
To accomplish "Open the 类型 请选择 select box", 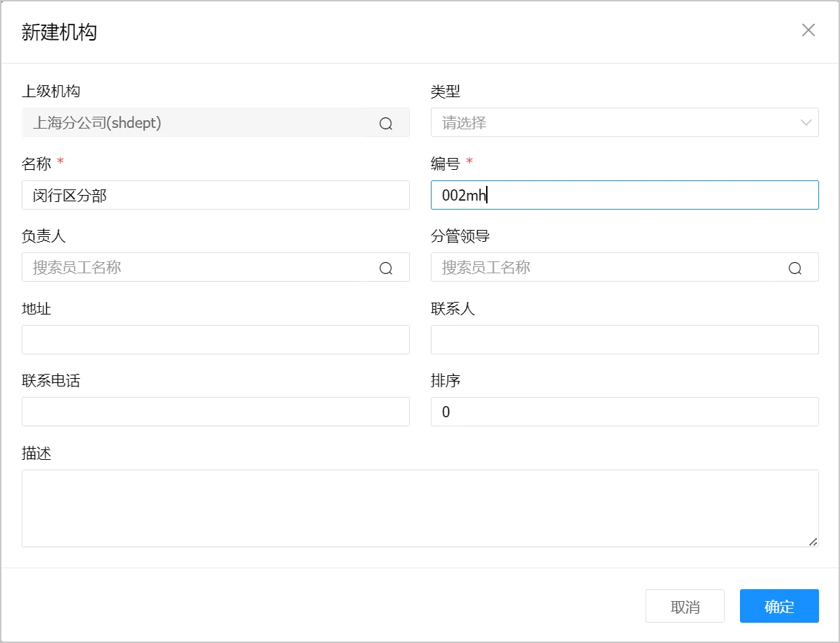I will pyautogui.click(x=615, y=123).
